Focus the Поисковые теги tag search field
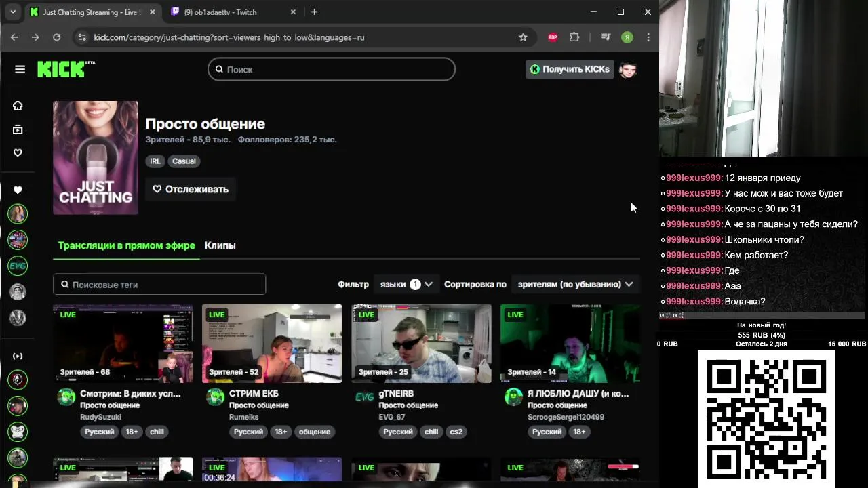Viewport: 868px width, 488px height. [159, 285]
